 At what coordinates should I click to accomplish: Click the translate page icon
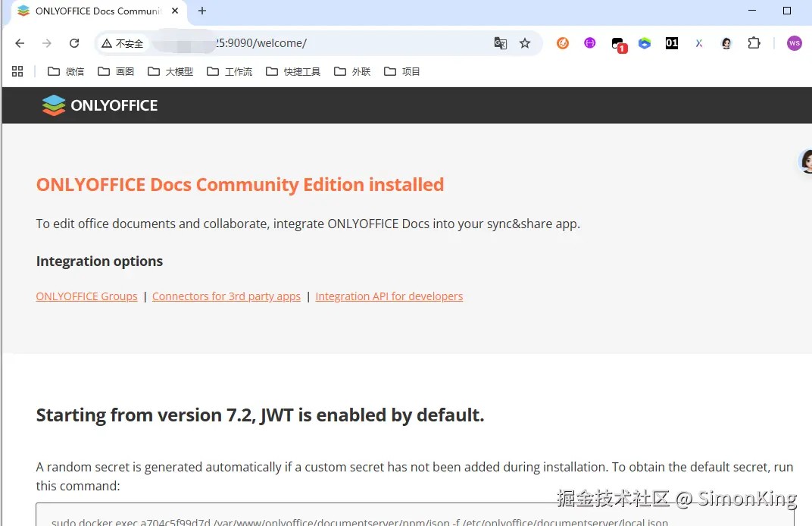(x=500, y=43)
